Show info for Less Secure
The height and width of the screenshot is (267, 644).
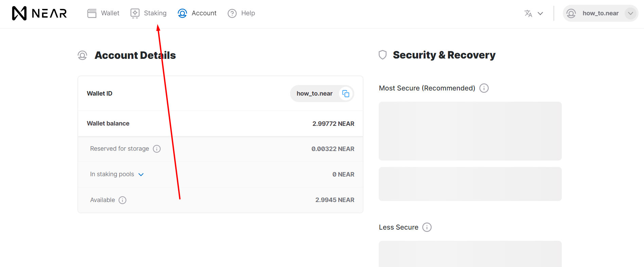coord(427,227)
